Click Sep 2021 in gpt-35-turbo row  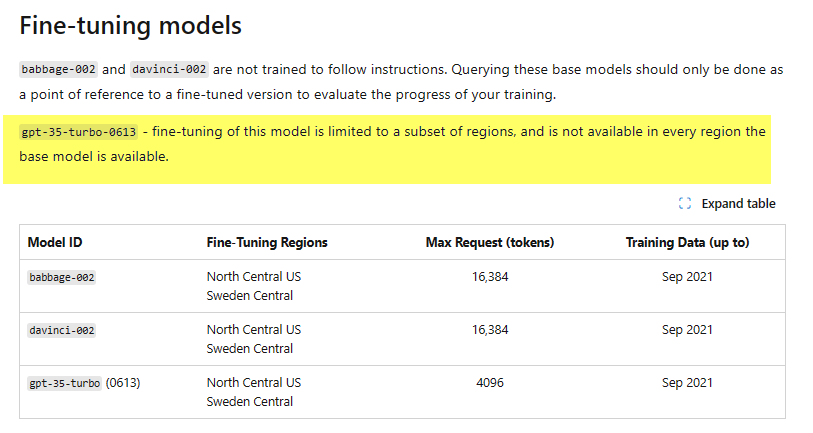[688, 383]
